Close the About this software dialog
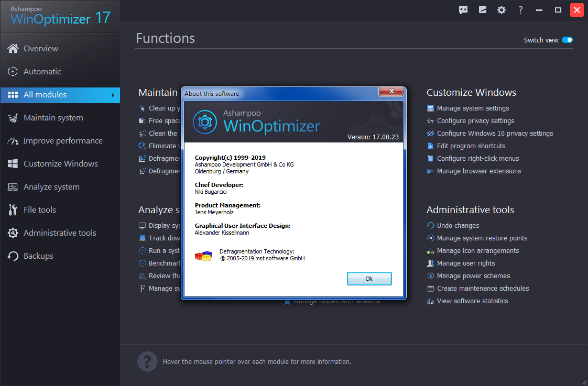Screen dimensions: 588x386 (x=391, y=91)
